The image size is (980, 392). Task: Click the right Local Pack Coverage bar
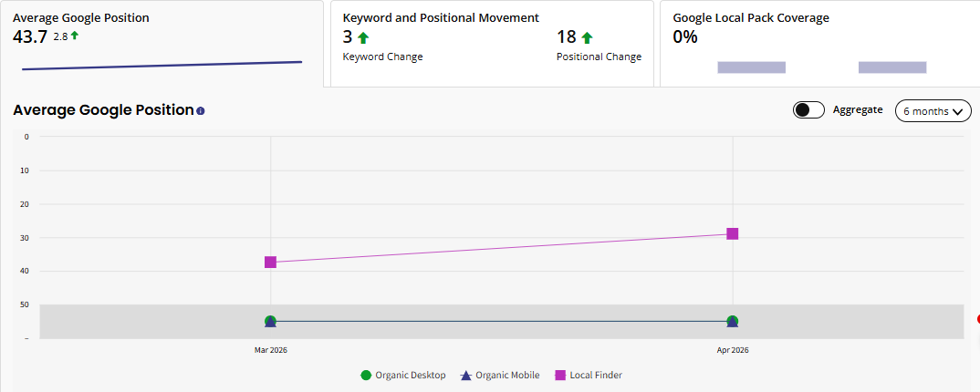point(891,67)
